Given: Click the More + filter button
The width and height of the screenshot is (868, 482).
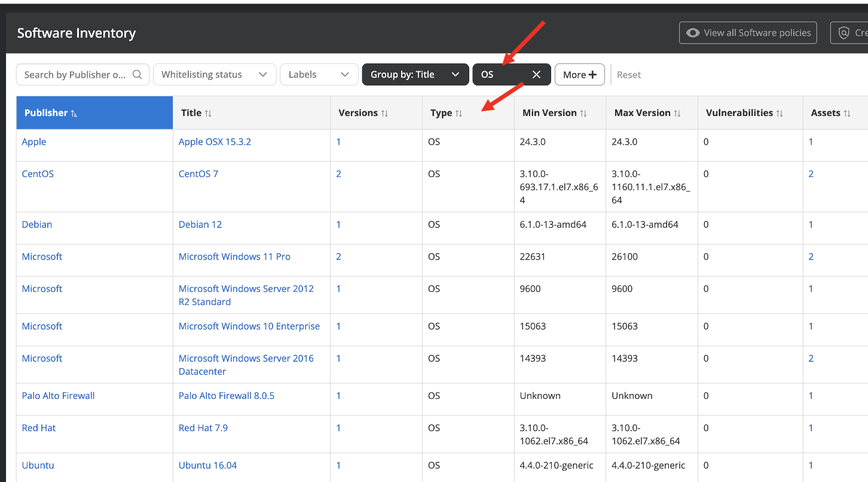Looking at the screenshot, I should tap(579, 75).
